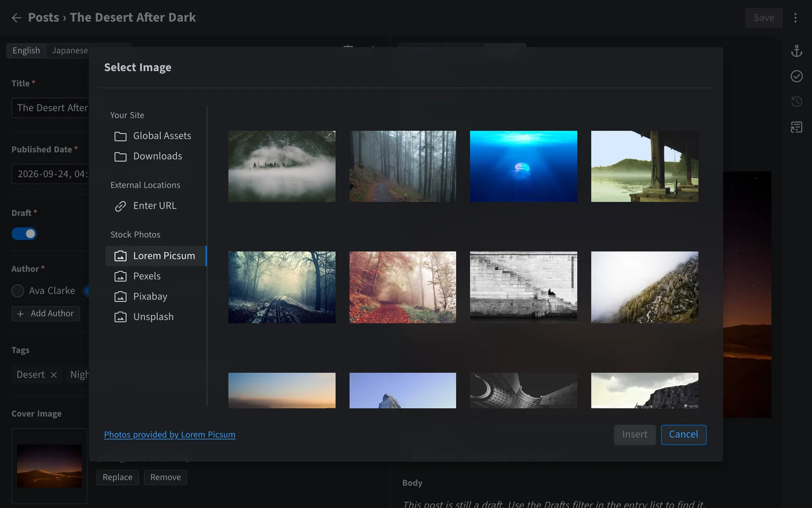Image resolution: width=812 pixels, height=508 pixels.
Task: Select the mountain peak under blue sky photo
Action: [402, 390]
